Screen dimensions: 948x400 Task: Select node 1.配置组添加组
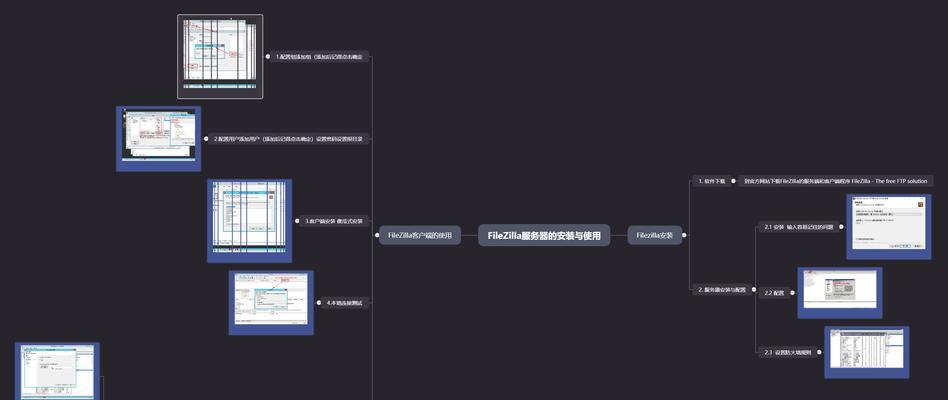click(x=319, y=57)
